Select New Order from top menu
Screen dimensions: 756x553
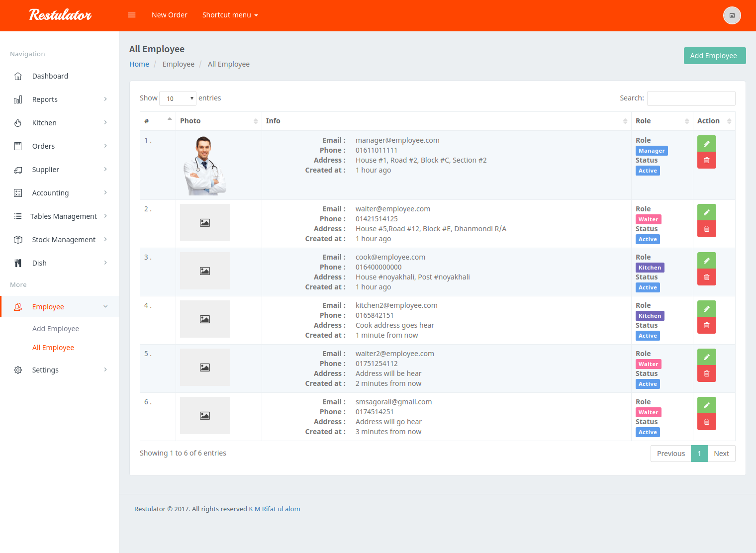coord(169,15)
